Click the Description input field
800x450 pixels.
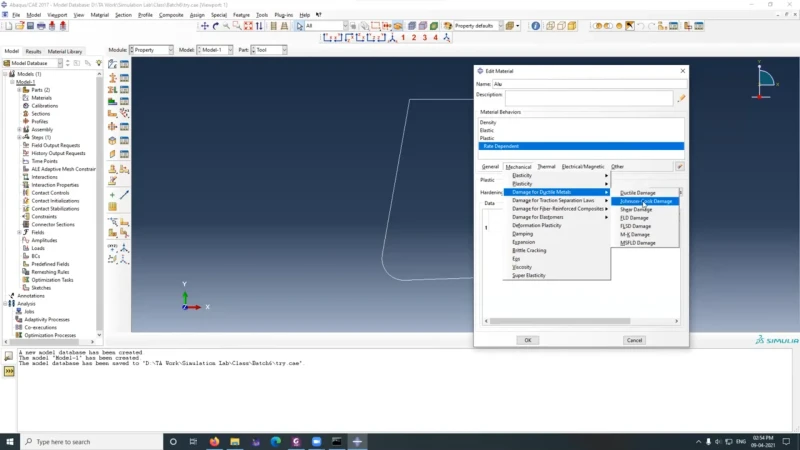tap(589, 97)
